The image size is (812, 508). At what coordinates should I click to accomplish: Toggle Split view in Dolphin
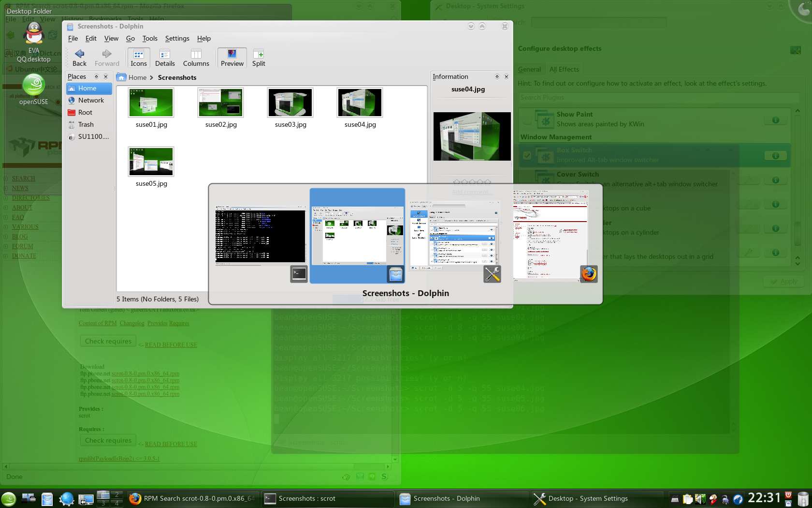(x=259, y=58)
